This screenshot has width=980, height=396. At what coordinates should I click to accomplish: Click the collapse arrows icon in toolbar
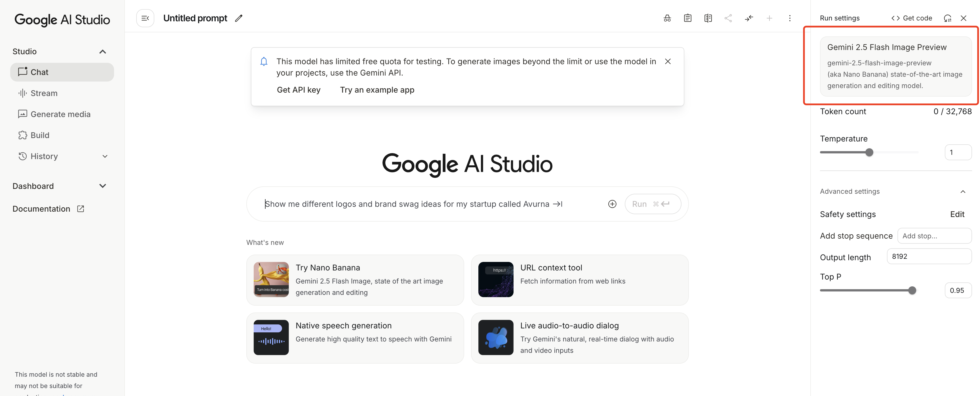point(749,18)
